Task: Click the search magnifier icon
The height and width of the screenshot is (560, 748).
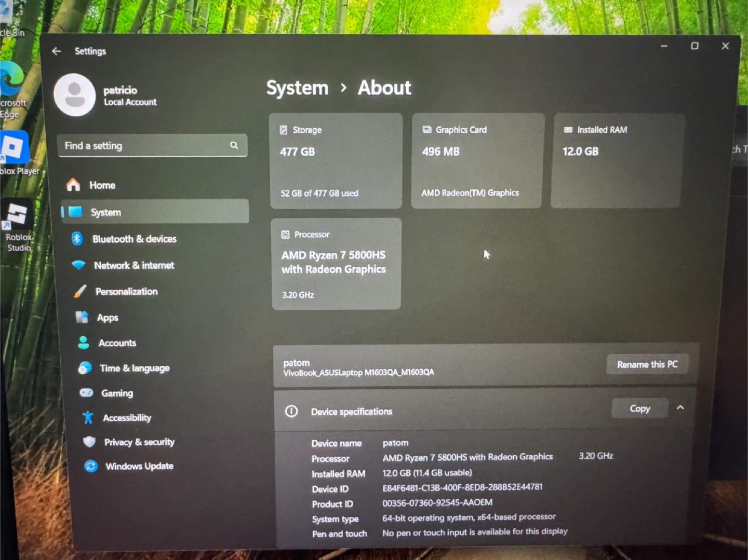Action: point(234,145)
